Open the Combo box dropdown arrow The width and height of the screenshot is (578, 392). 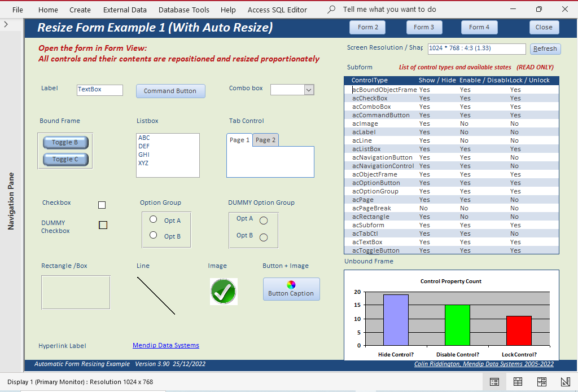(309, 90)
